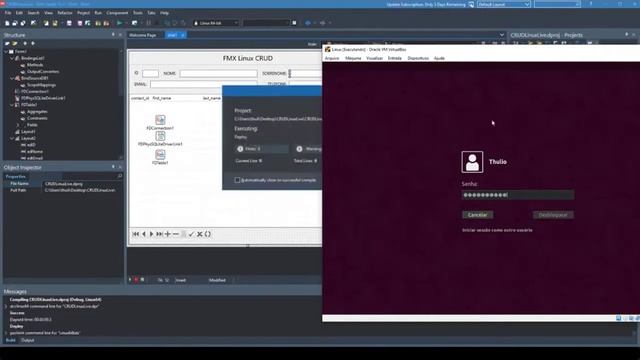Image resolution: width=640 pixels, height=360 pixels.
Task: Collapse the FDTable1 tree node
Action: [x=11, y=104]
